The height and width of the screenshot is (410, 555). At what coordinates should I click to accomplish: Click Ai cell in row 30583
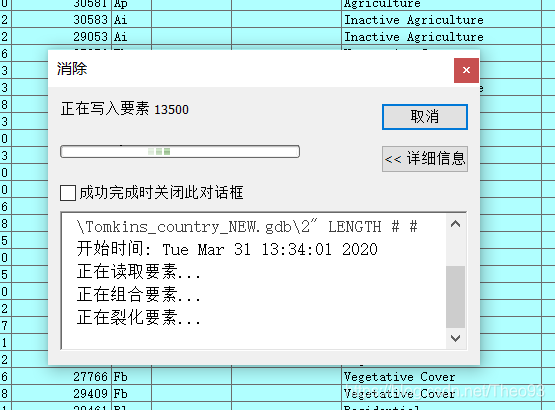coord(131,19)
